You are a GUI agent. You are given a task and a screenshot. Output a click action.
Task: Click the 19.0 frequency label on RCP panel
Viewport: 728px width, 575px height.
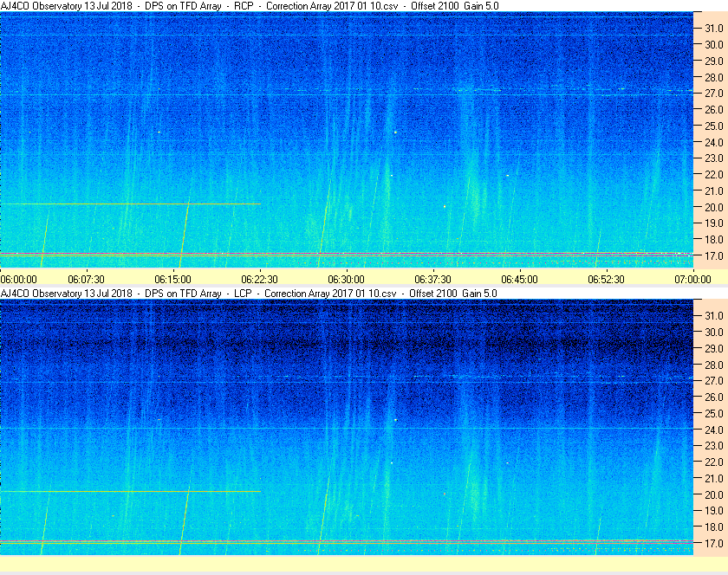[714, 223]
